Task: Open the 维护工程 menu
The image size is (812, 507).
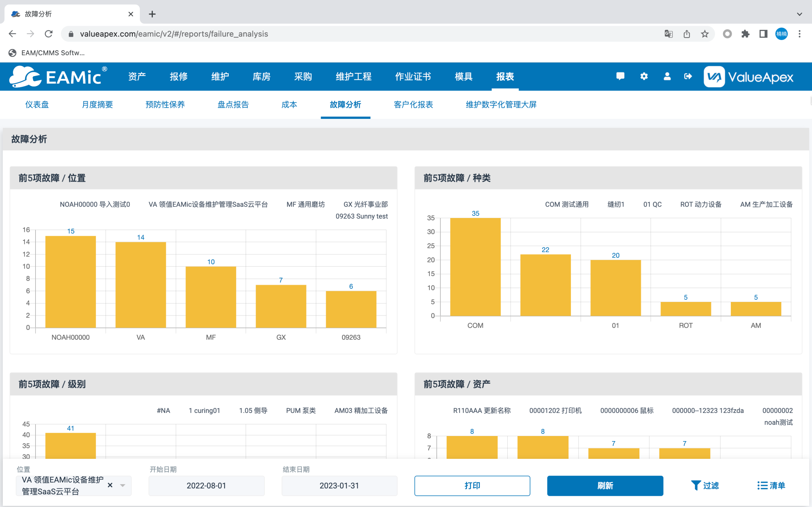Action: [353, 77]
